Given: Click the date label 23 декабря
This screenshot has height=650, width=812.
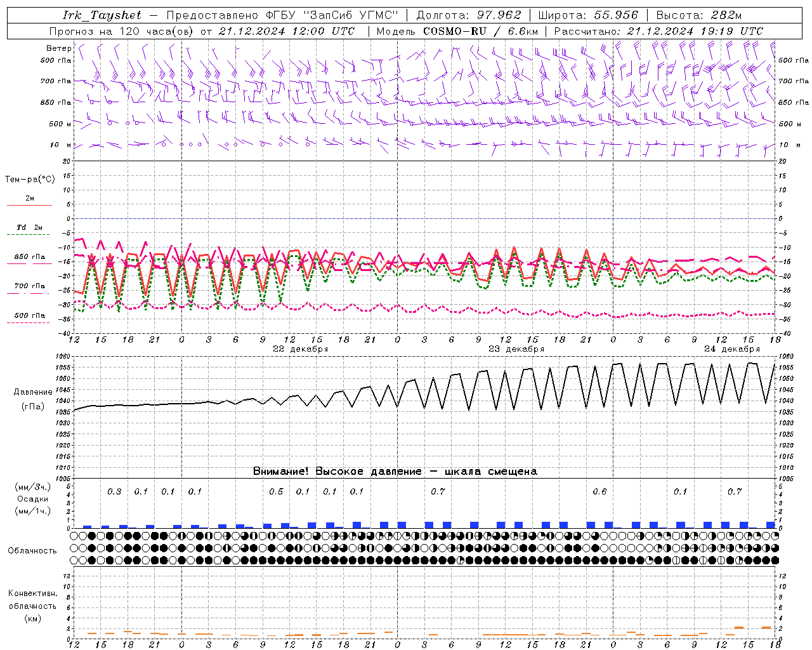Looking at the screenshot, I should (516, 349).
